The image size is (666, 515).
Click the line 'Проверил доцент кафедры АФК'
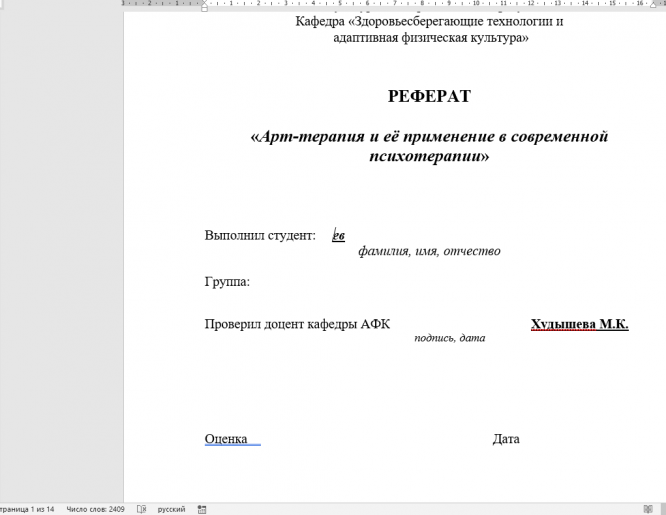click(x=297, y=324)
